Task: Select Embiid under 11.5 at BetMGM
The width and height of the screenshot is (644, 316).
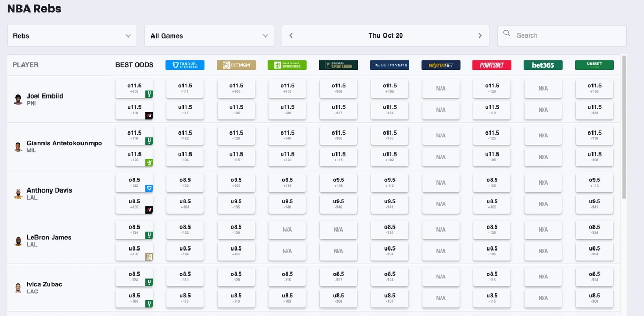Action: [x=236, y=110]
